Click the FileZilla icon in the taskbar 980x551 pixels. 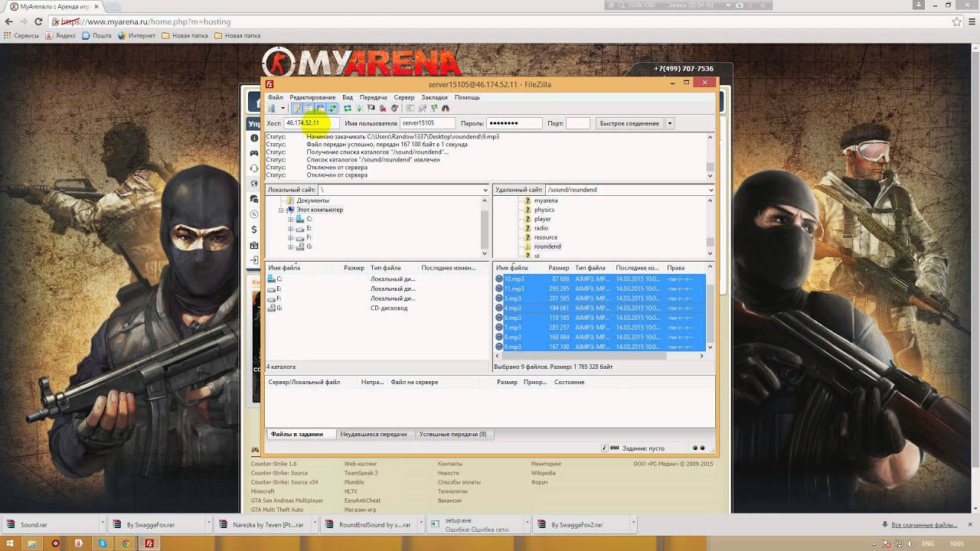pyautogui.click(x=149, y=543)
